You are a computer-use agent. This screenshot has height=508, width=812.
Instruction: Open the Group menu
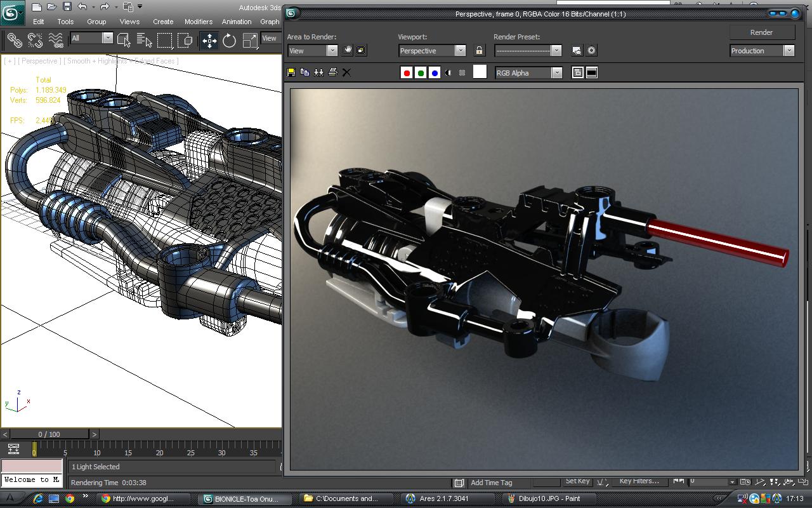[96, 22]
